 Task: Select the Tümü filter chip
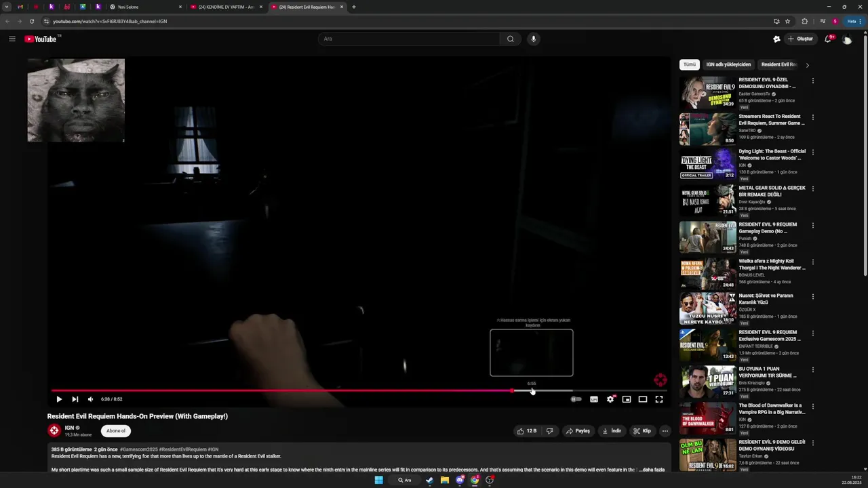pos(690,64)
